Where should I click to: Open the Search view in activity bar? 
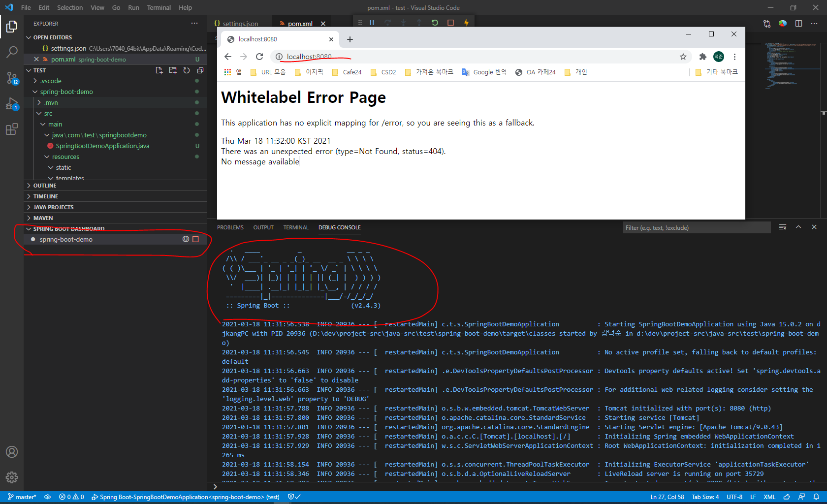point(12,52)
